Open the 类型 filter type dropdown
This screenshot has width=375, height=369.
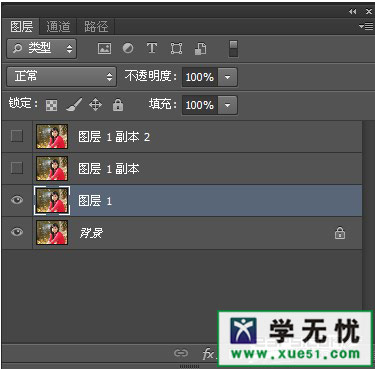click(x=42, y=49)
